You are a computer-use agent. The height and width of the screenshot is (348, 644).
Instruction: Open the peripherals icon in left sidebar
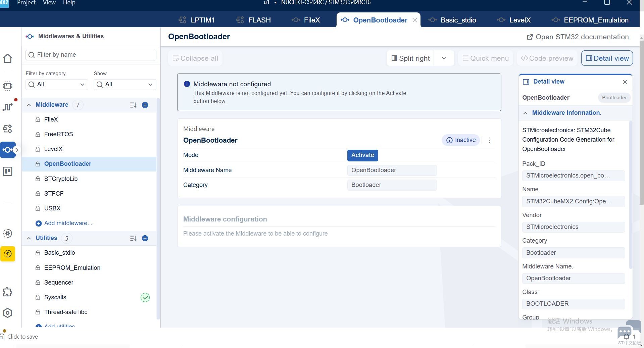(x=7, y=129)
